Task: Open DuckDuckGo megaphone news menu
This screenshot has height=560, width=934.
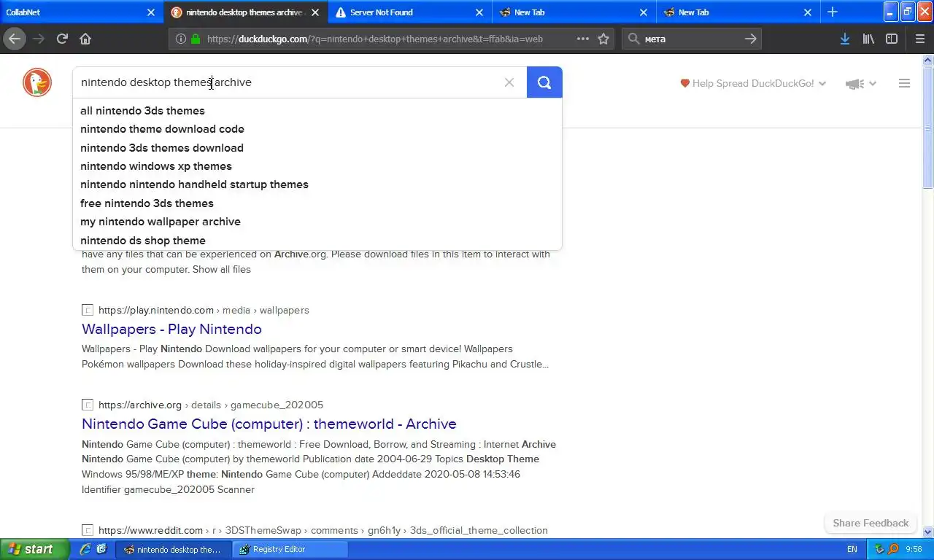Action: coord(860,84)
